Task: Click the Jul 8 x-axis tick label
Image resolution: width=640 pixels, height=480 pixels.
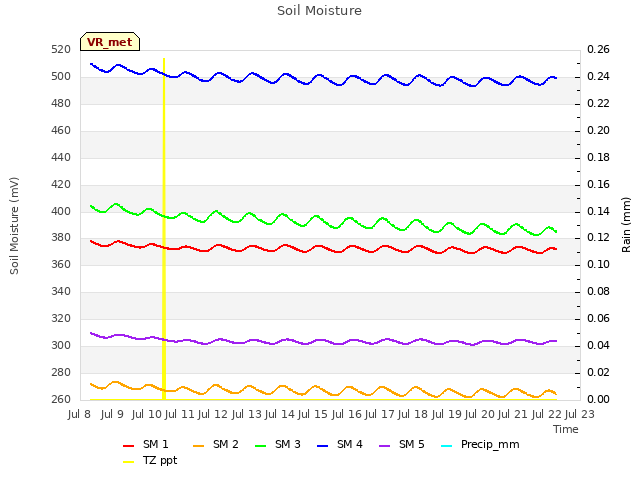Action: click(x=79, y=414)
